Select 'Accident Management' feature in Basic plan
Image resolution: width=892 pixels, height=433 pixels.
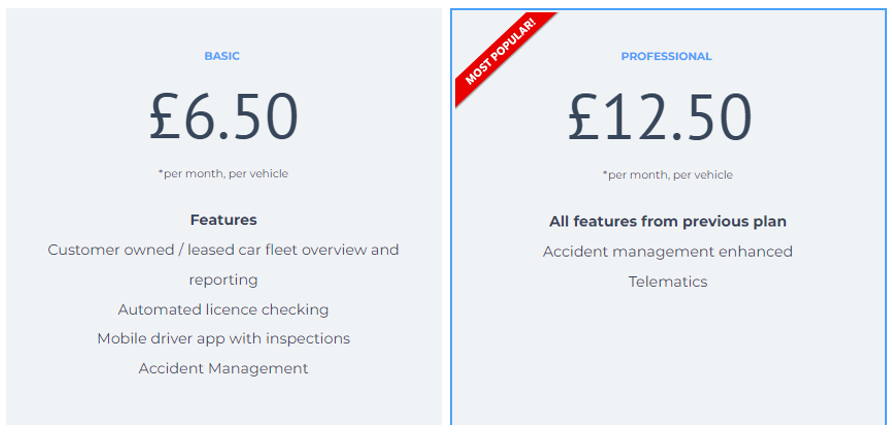[224, 368]
